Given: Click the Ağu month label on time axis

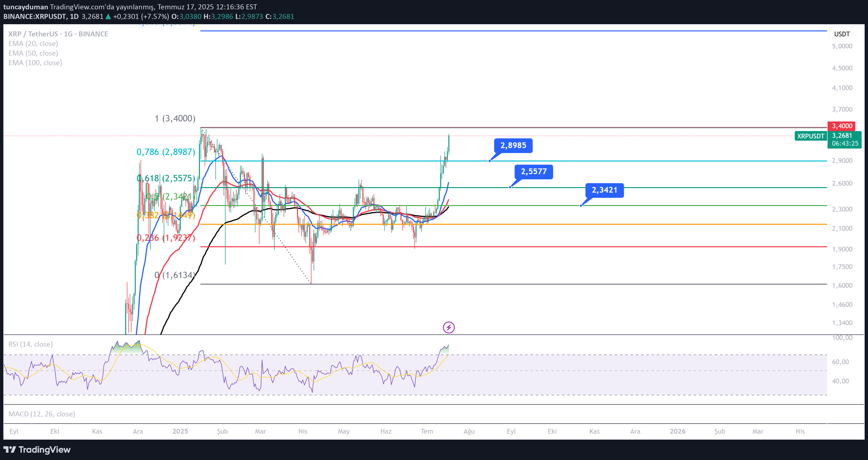Looking at the screenshot, I should tap(469, 431).
